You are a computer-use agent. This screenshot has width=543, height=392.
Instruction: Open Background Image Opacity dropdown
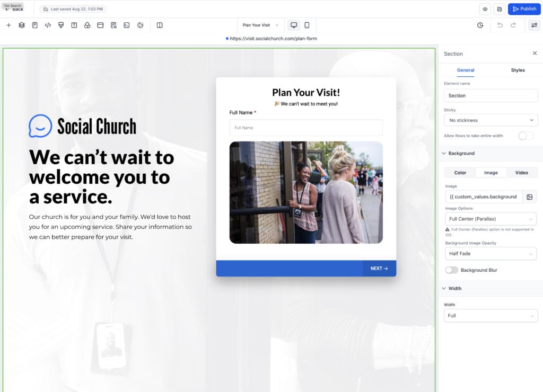point(491,254)
